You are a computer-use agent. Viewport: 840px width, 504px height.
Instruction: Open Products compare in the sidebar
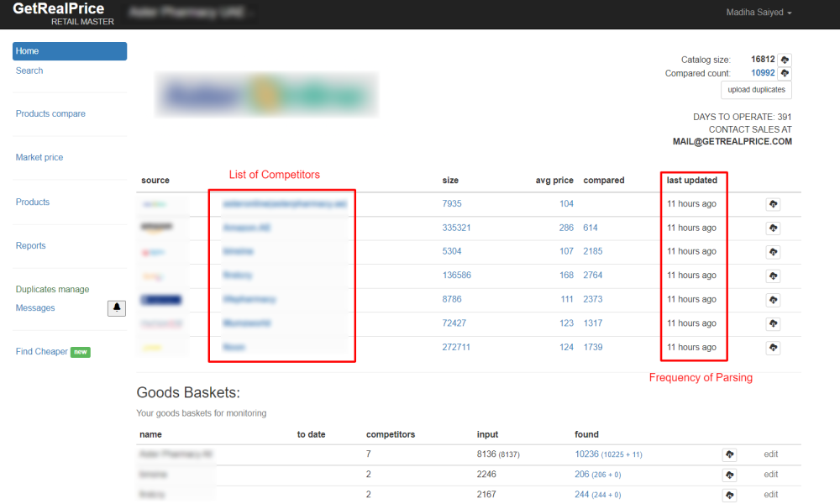50,113
